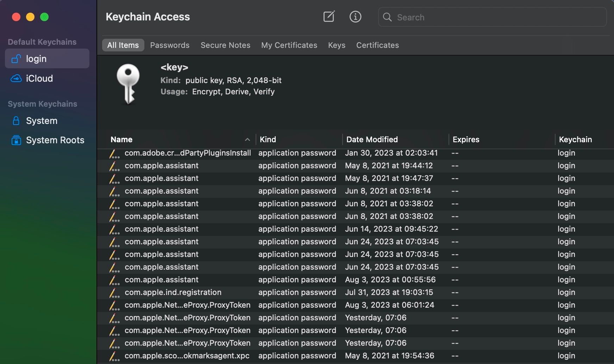
Task: Select the Certificates category tab
Action: (377, 45)
